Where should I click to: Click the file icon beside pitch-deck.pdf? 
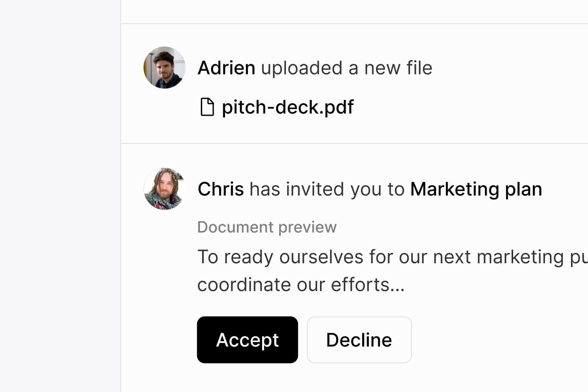pyautogui.click(x=207, y=108)
